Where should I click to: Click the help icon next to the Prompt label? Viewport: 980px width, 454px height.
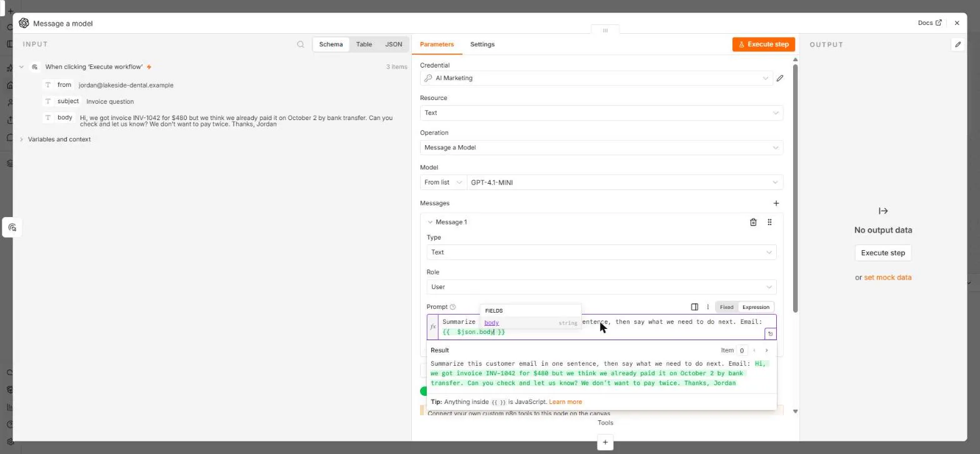click(453, 307)
